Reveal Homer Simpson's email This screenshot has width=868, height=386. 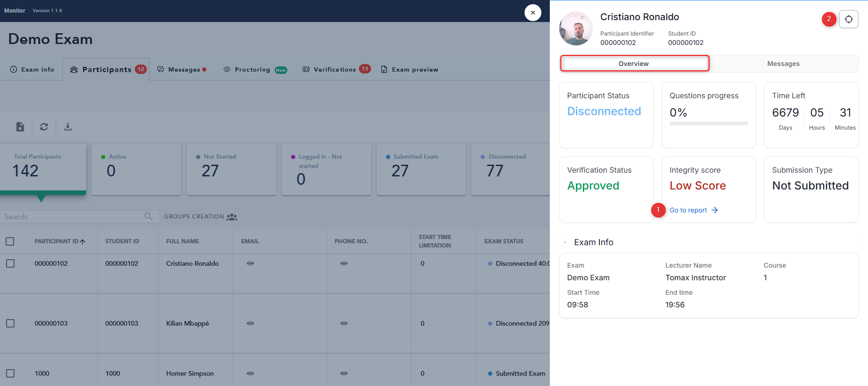click(x=250, y=373)
